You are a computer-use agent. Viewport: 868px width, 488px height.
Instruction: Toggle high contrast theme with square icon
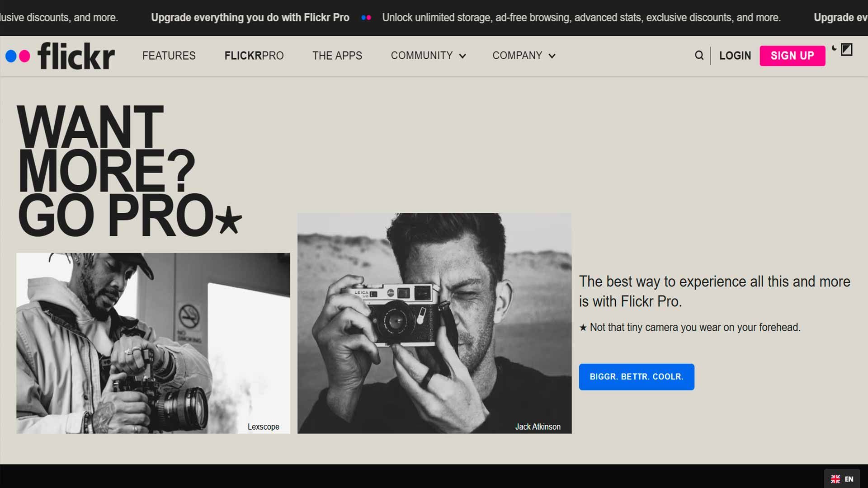point(847,50)
